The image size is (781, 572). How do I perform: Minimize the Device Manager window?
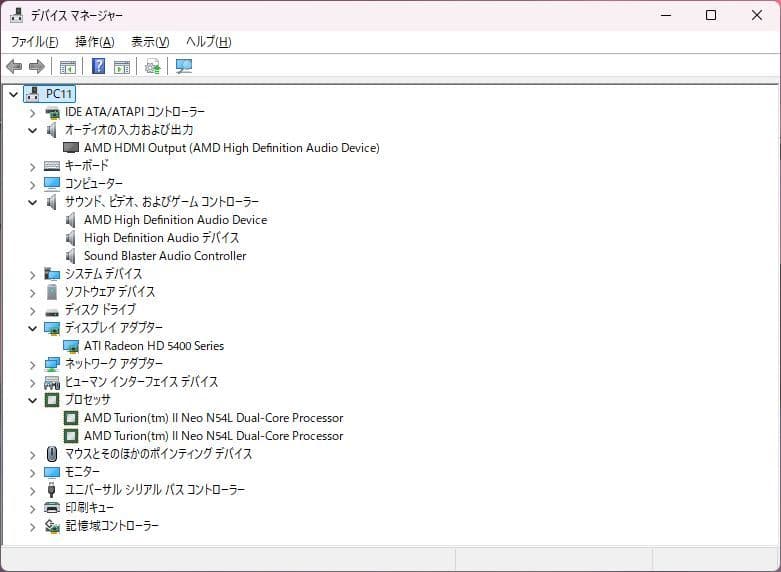tap(666, 15)
